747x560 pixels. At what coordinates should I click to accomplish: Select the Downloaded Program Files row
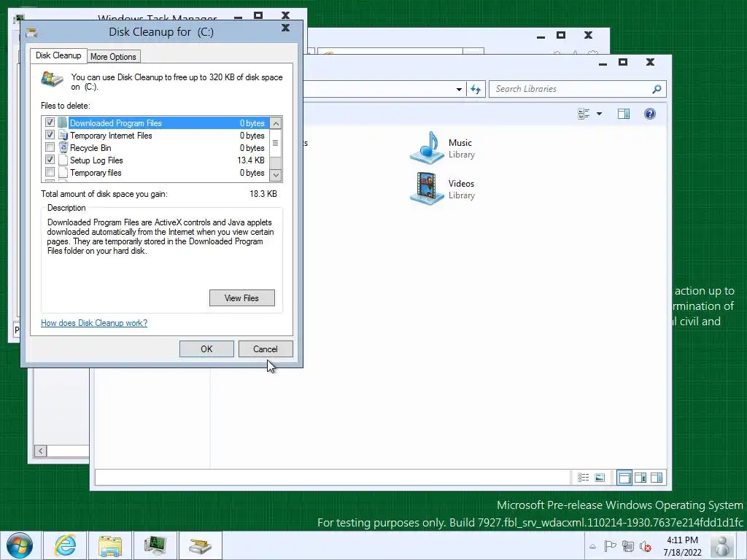point(155,122)
